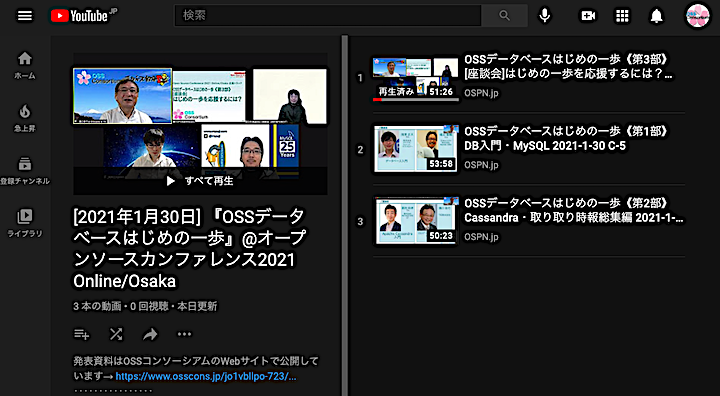Open OSPN.jp channel under the 第1部 video

click(481, 165)
